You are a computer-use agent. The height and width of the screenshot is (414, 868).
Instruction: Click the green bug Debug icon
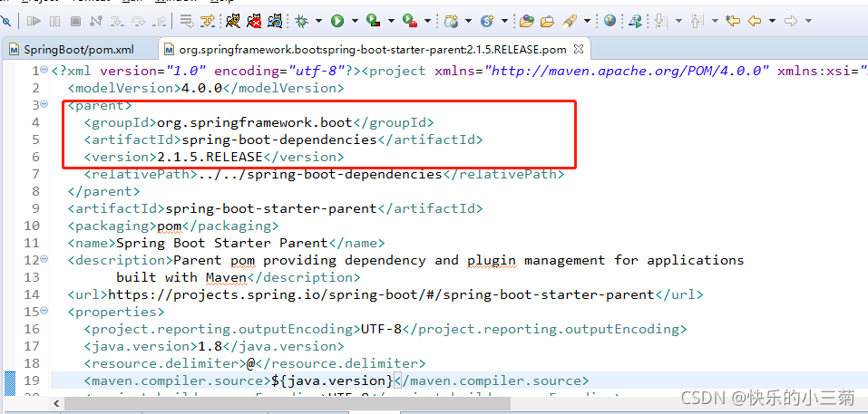302,21
